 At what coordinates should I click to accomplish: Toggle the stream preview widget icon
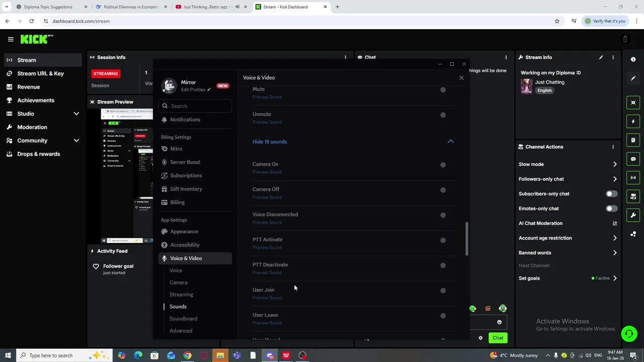(633, 103)
